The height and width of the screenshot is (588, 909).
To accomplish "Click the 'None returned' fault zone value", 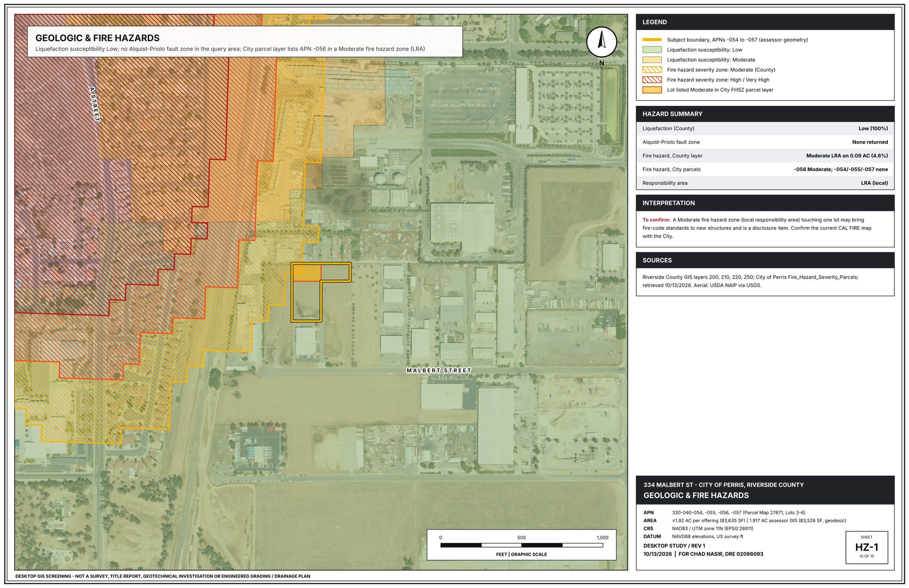I will click(x=870, y=142).
